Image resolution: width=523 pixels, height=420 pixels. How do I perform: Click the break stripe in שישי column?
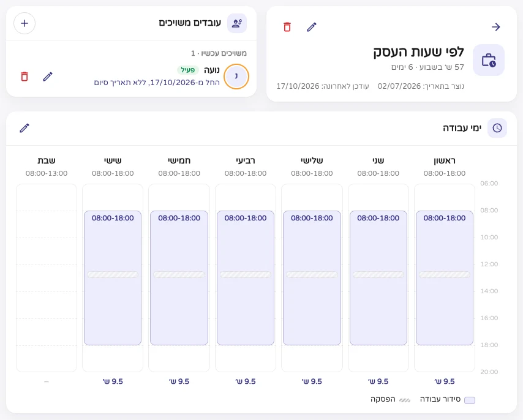tap(113, 275)
